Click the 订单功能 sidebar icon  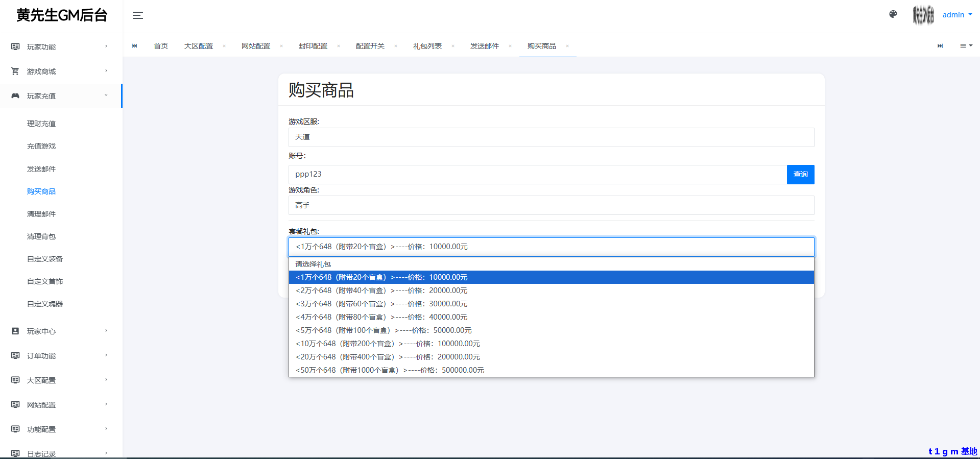tap(15, 355)
